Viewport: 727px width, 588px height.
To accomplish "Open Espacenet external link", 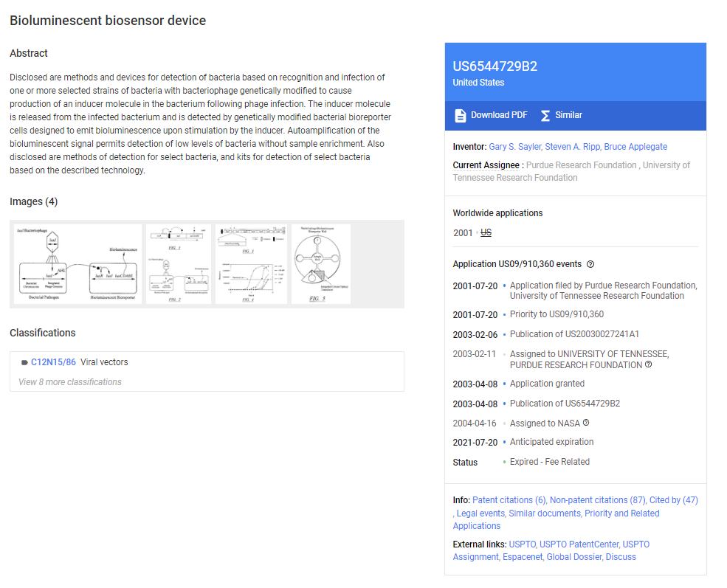I will pyautogui.click(x=523, y=557).
